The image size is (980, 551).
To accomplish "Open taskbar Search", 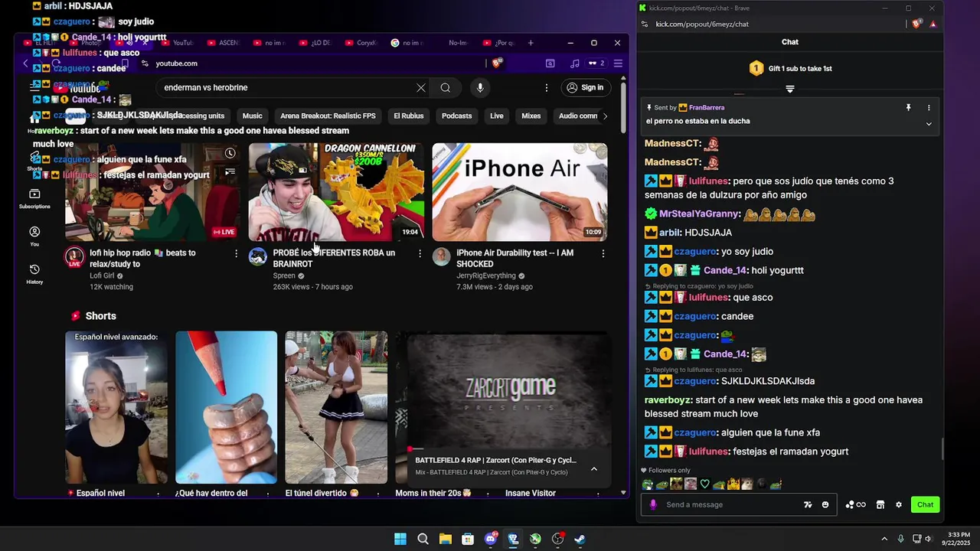I will (x=423, y=539).
